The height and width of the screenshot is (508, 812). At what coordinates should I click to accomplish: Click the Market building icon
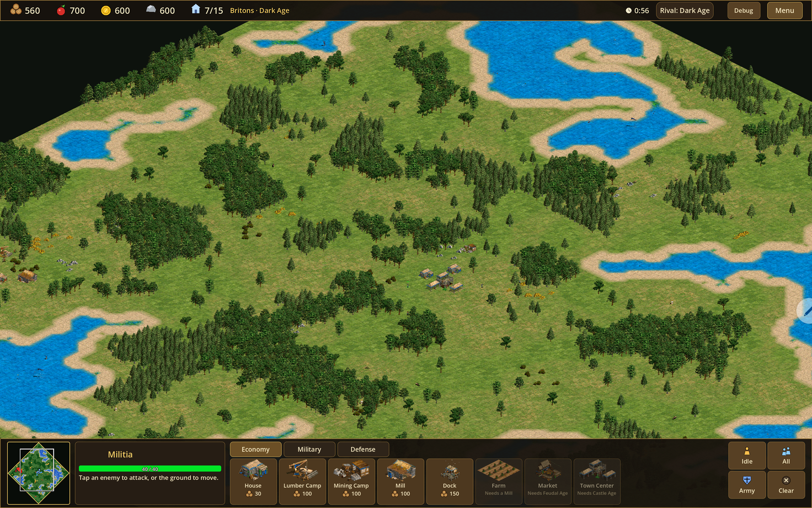548,481
